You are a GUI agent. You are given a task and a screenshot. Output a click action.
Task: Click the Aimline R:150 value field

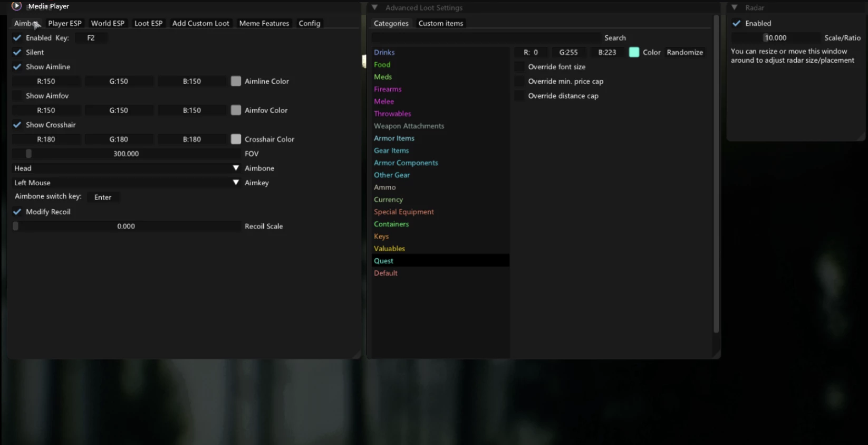[46, 81]
